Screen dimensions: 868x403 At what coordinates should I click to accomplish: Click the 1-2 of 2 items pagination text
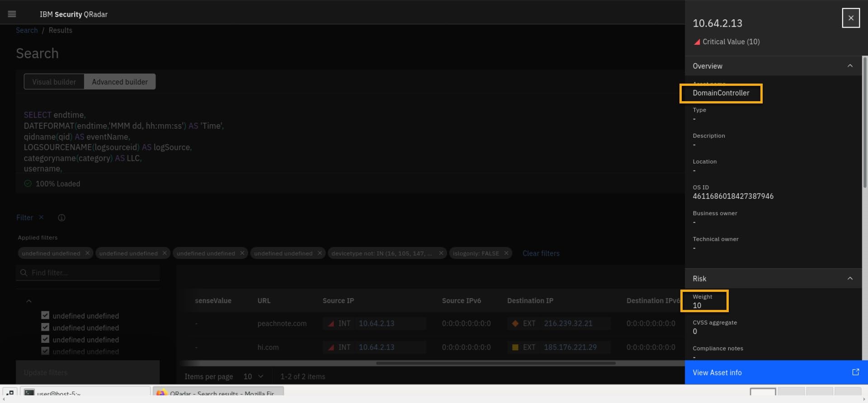(x=302, y=376)
